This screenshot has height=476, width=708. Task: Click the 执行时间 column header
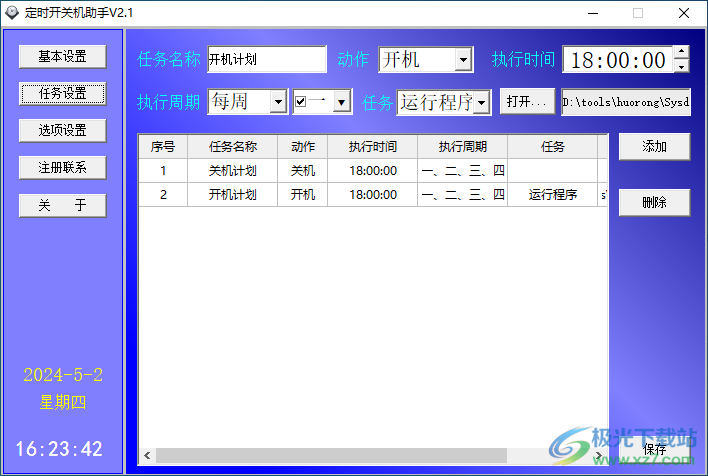(373, 146)
